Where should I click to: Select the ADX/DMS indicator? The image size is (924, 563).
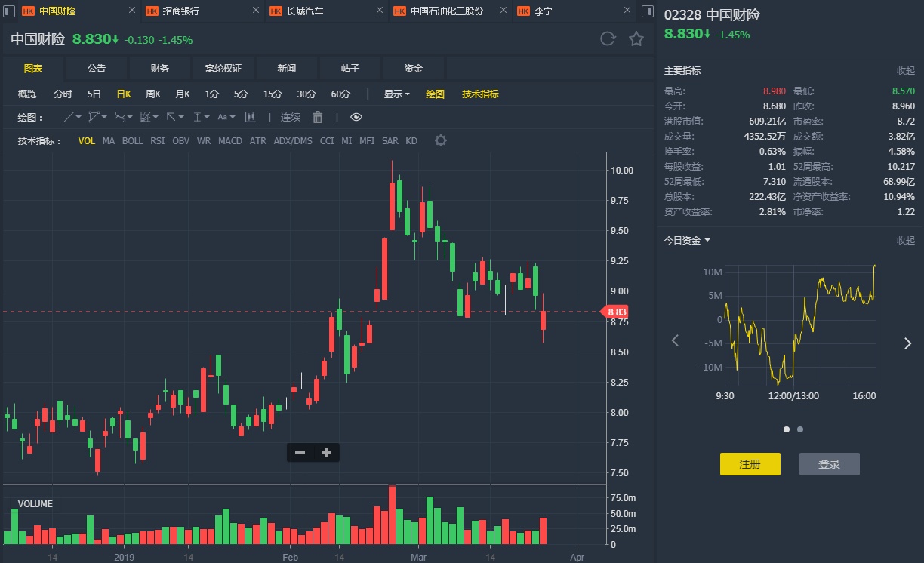coord(293,141)
